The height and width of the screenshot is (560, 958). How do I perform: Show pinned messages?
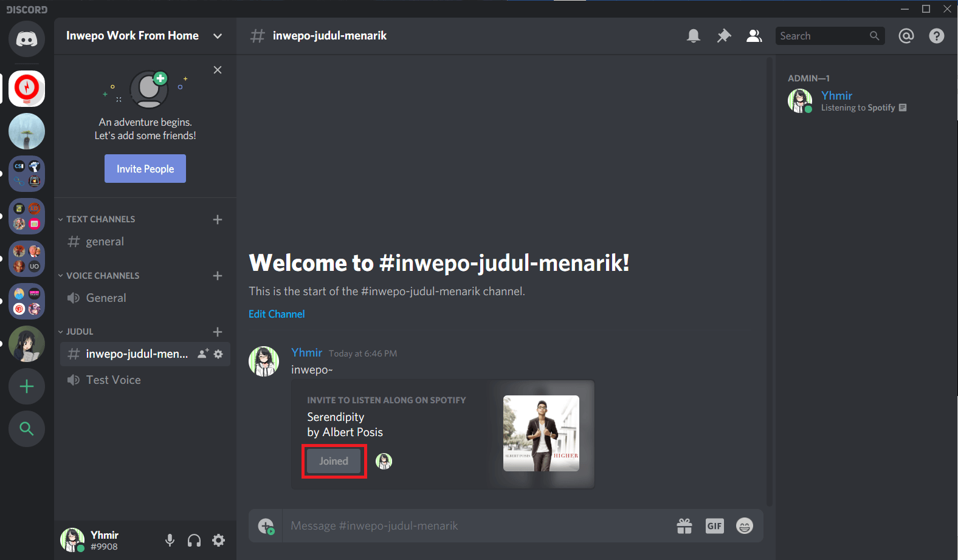pyautogui.click(x=724, y=36)
